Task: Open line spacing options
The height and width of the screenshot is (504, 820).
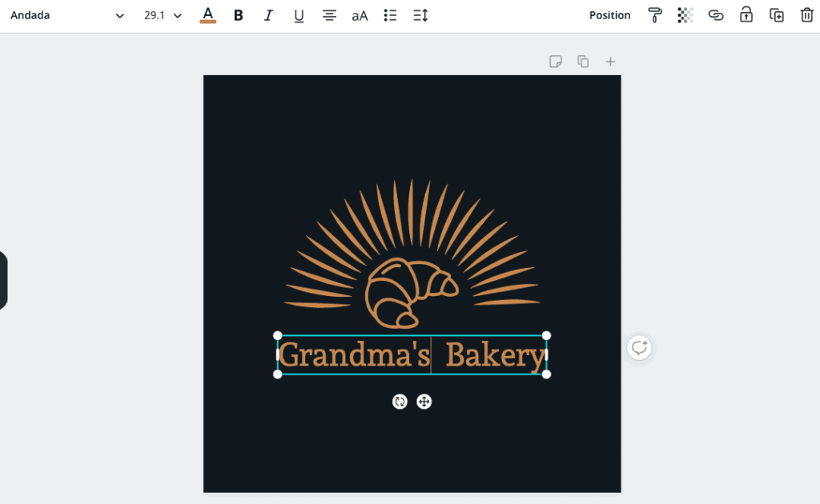Action: pyautogui.click(x=420, y=15)
